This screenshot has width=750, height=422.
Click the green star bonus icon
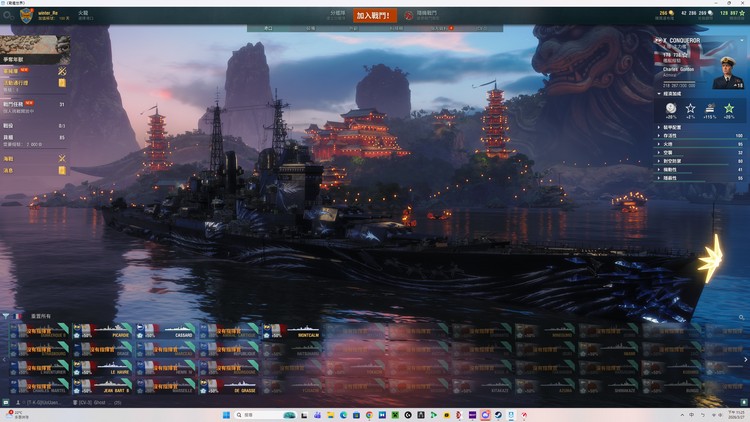click(729, 108)
